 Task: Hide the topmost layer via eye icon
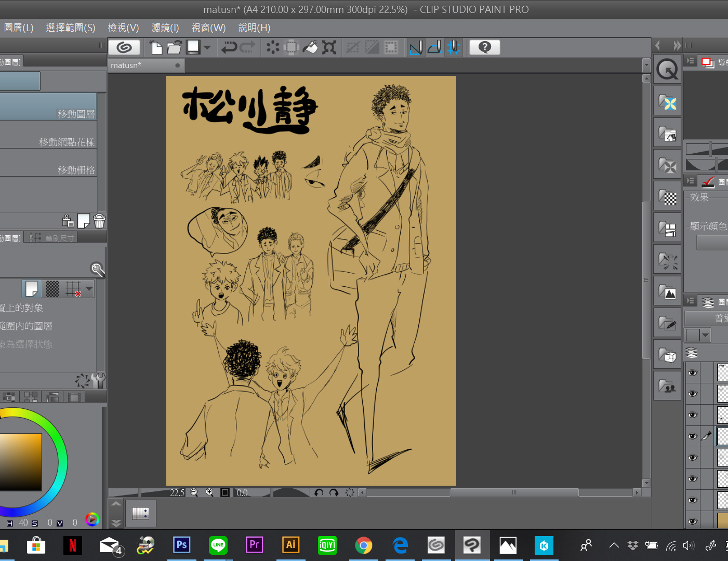[692, 373]
